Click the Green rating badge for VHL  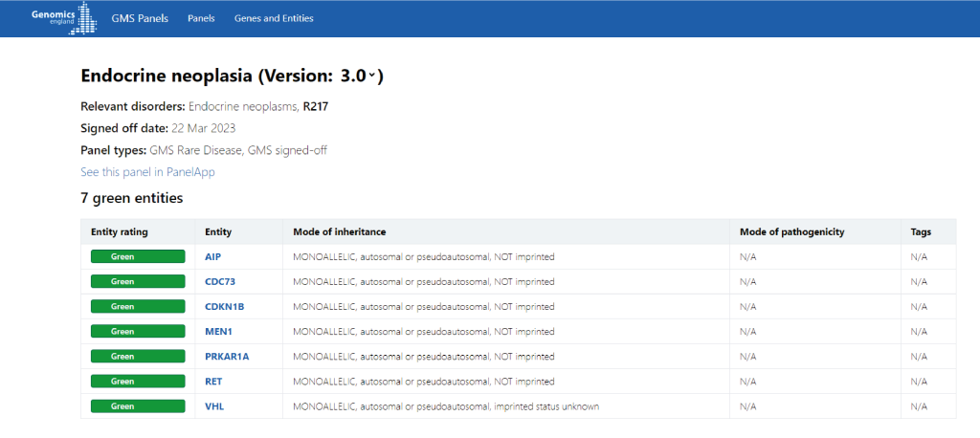(x=138, y=406)
